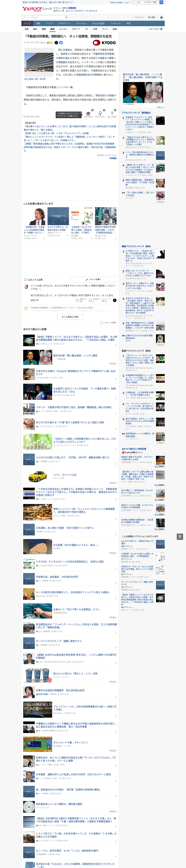Viewport: 186px width, 868px height.
Task: Click the ログイン link
Action: point(57,11)
